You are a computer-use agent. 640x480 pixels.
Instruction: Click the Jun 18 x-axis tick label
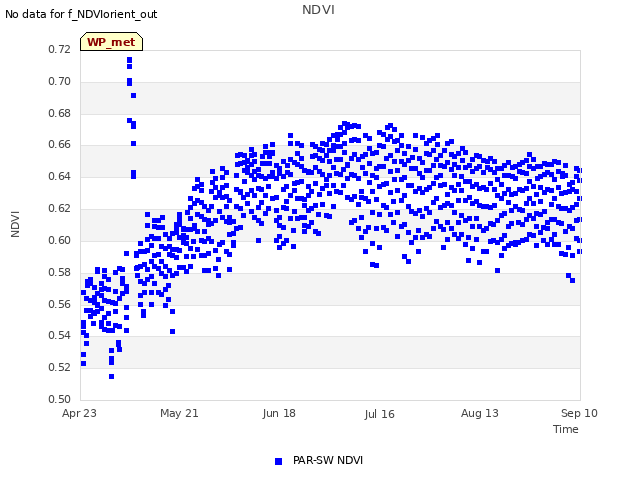pos(279,413)
